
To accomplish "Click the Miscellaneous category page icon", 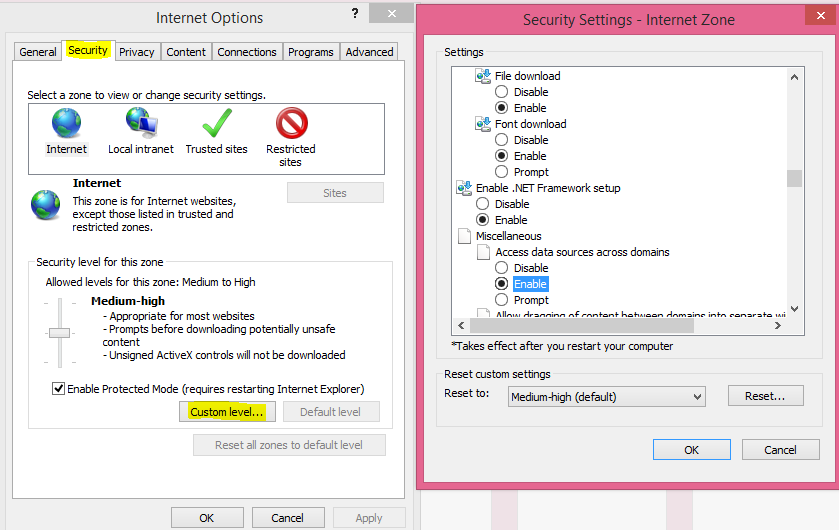I will [464, 236].
